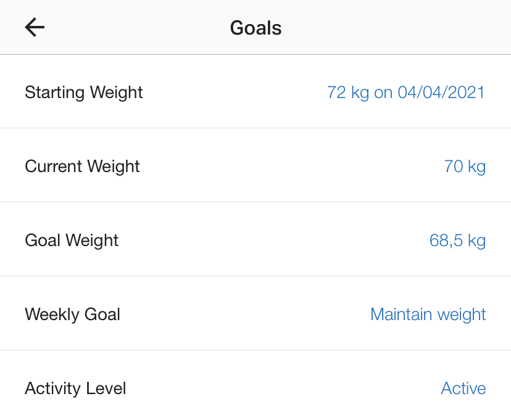Tap the Activity Level label
511x420 pixels.
pos(75,389)
